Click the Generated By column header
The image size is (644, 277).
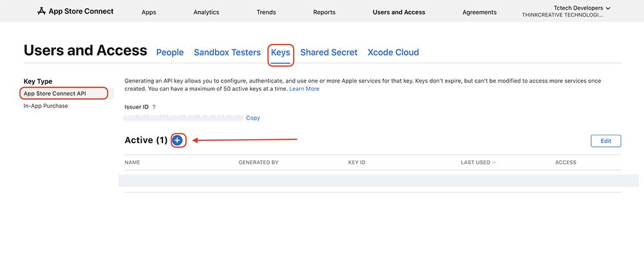[x=258, y=162]
